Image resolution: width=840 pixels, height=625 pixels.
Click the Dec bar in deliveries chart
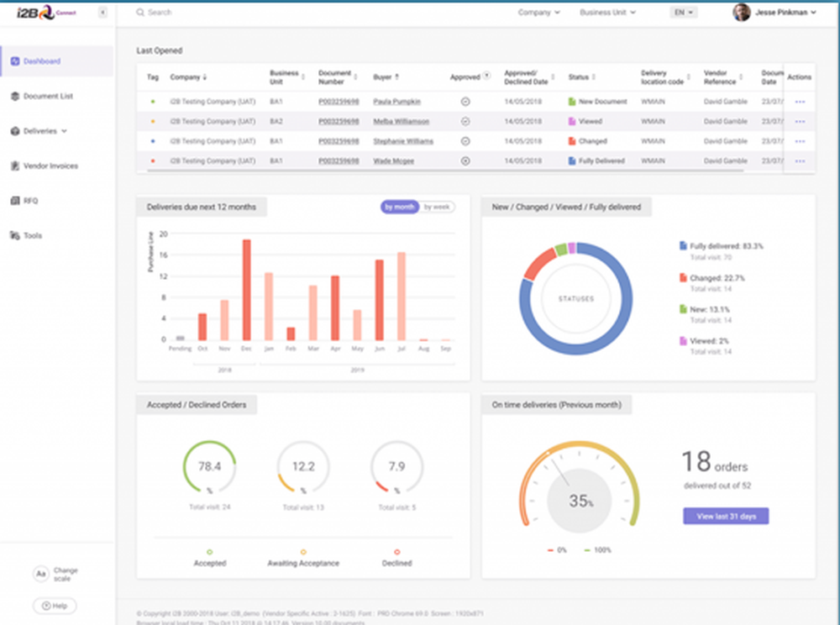click(246, 290)
